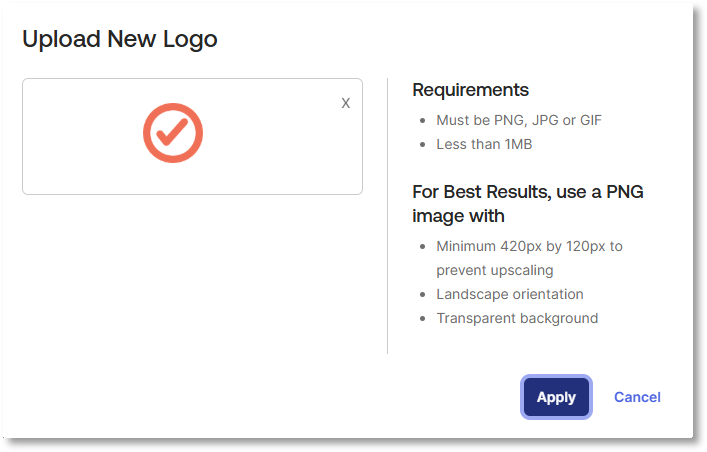The width and height of the screenshot is (707, 452).
Task: Click the vertical divider beside Requirements
Action: pyautogui.click(x=388, y=215)
